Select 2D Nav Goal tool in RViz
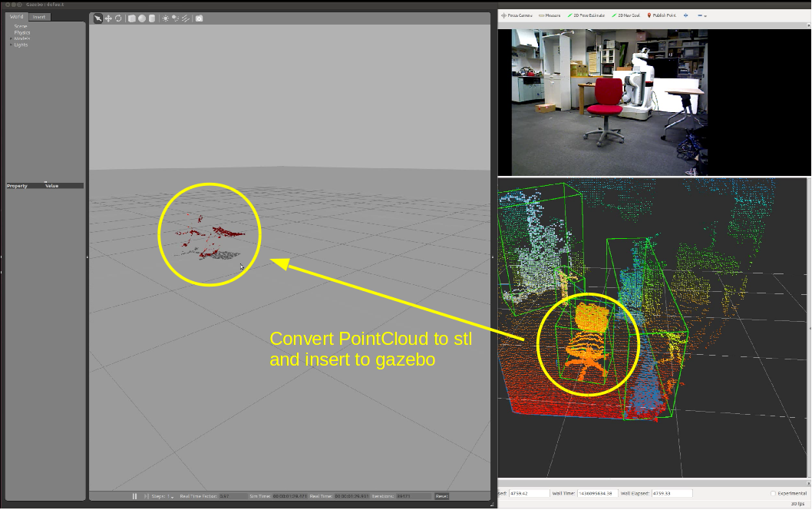The height and width of the screenshot is (510, 812). coord(626,15)
